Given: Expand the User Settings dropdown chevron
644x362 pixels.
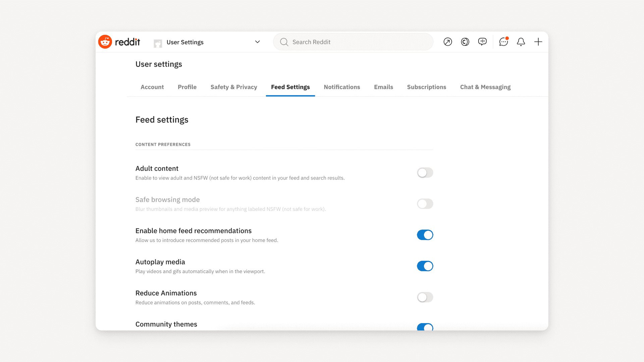Looking at the screenshot, I should pos(257,42).
